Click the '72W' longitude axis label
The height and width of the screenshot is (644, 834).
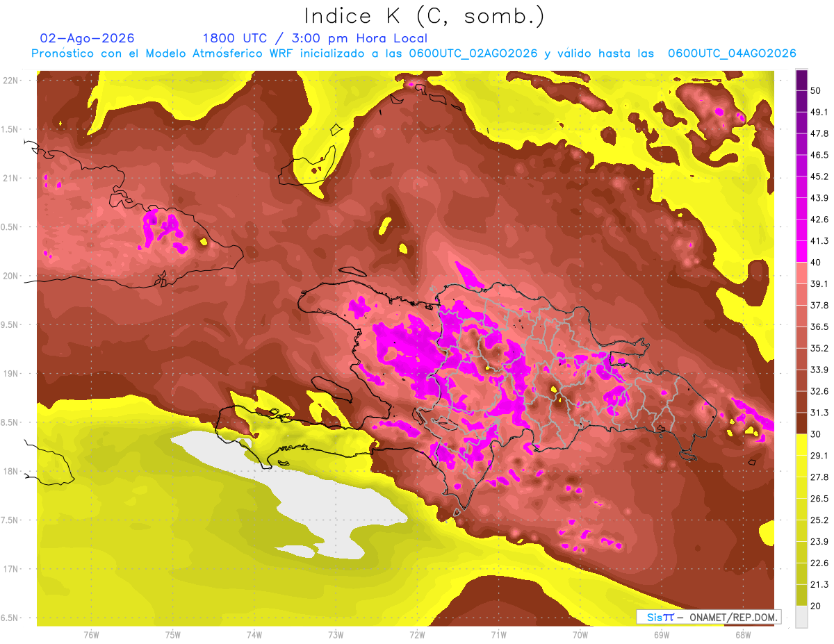417,634
